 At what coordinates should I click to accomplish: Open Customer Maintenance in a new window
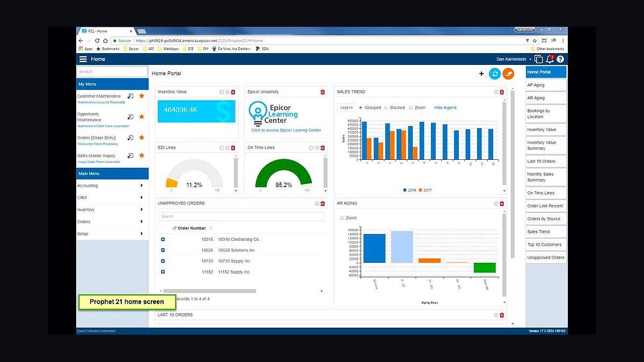click(130, 96)
